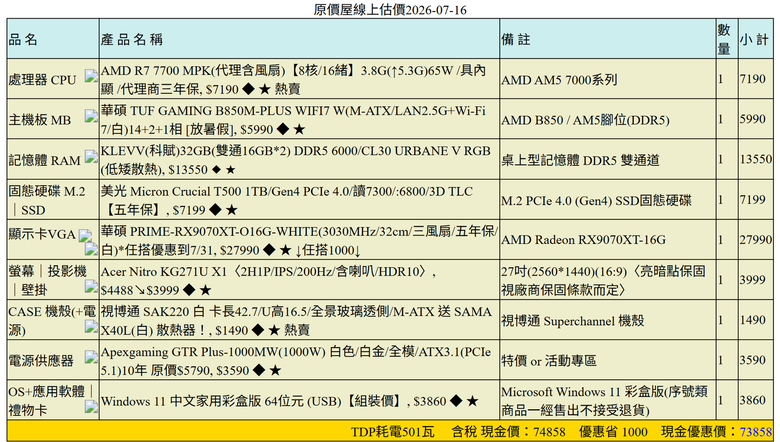Click the 華碩 PRIME-RX9070XT-O16G-WHITE product description

pyautogui.click(x=298, y=241)
